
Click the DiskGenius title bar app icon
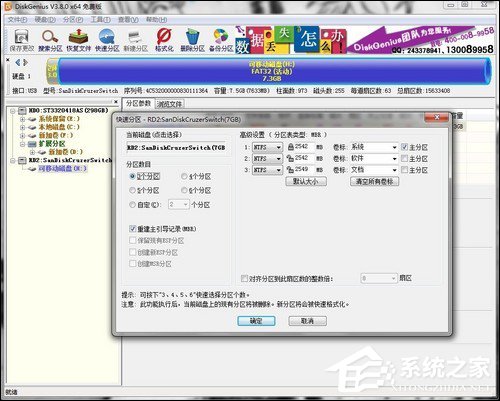pyautogui.click(x=7, y=6)
